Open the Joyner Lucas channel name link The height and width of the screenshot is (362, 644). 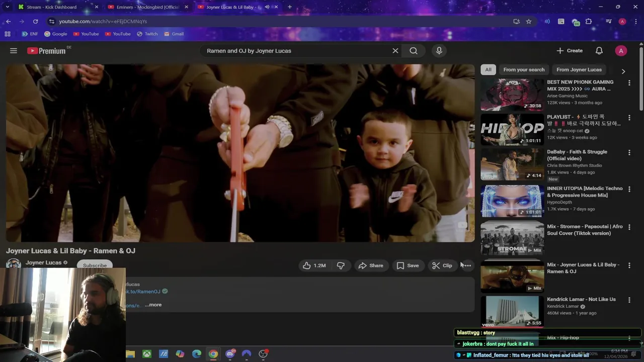click(x=43, y=262)
